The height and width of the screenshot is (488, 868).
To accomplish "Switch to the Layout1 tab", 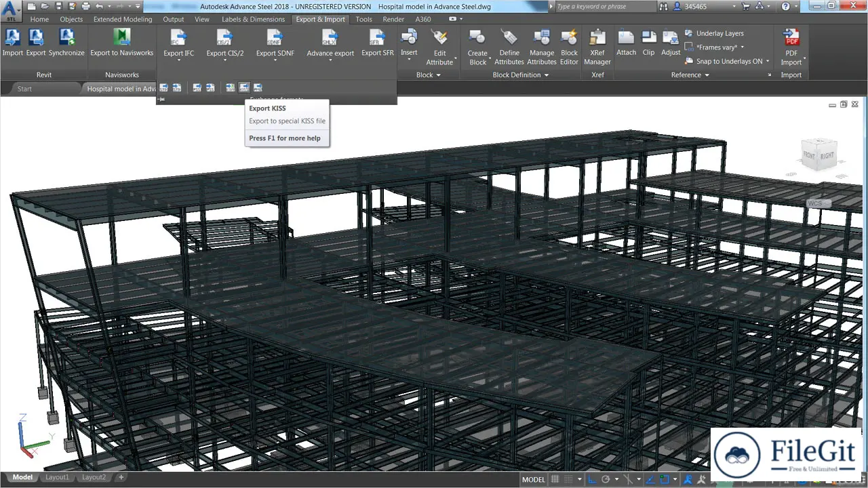I will 57,477.
